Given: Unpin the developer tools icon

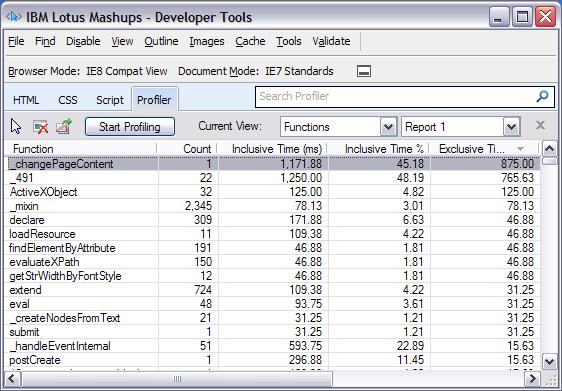Looking at the screenshot, I should pyautogui.click(x=364, y=71).
